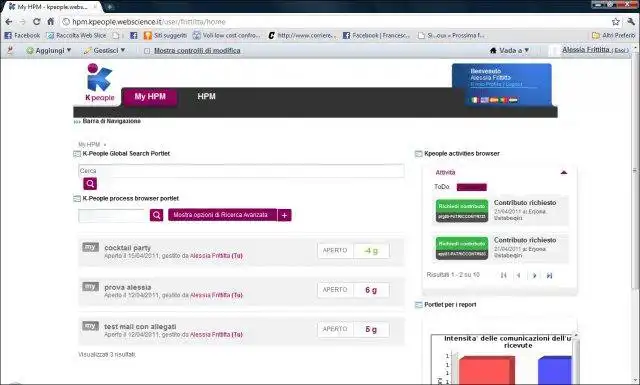This screenshot has width=640, height=385.
Task: Click the standalone Facebook icon bookmark
Action: [x=133, y=36]
